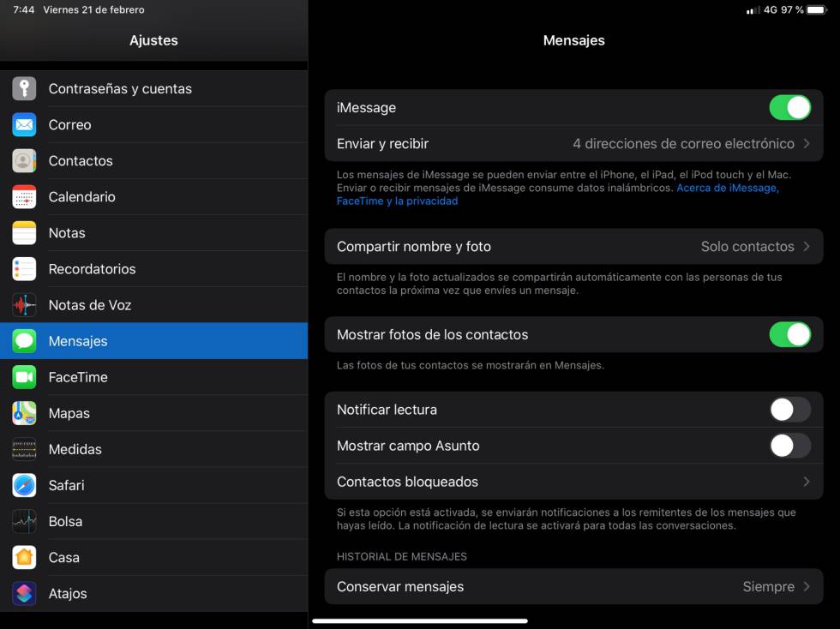Tap the Mapas app icon
This screenshot has height=629, width=840.
(x=24, y=413)
